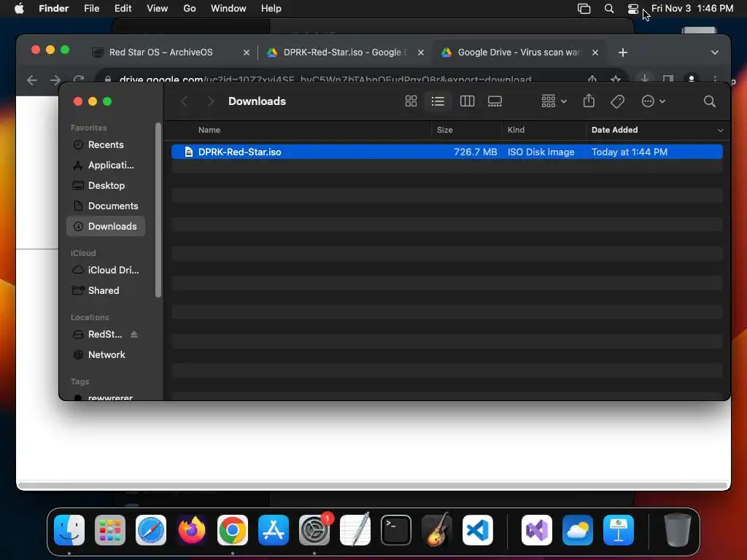Open the Finder menu in menu bar
747x560 pixels.
[53, 9]
